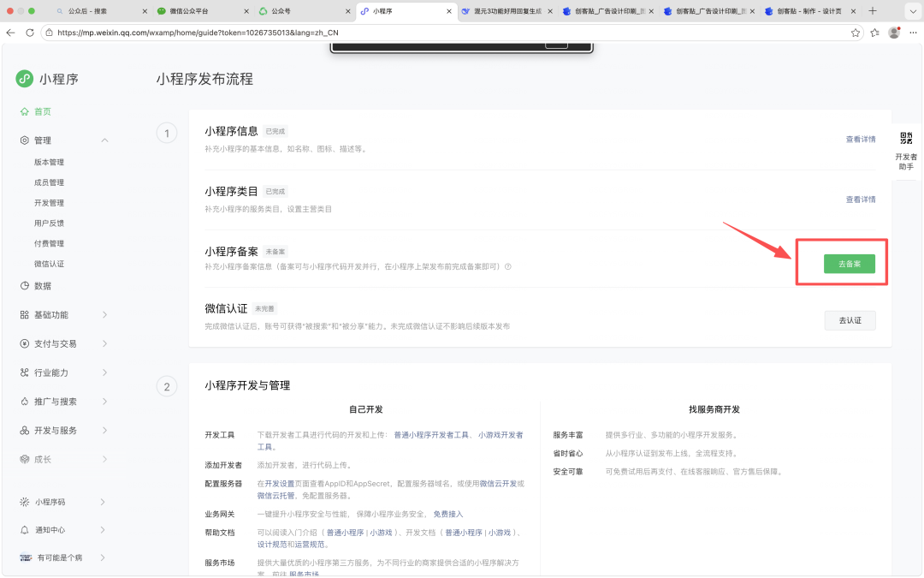
Task: Open the 普通小程序开发者工具 link
Action: click(x=431, y=435)
